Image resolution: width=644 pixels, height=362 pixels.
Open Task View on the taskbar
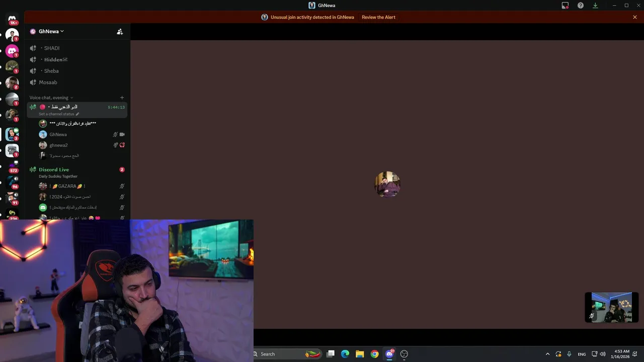(331, 354)
